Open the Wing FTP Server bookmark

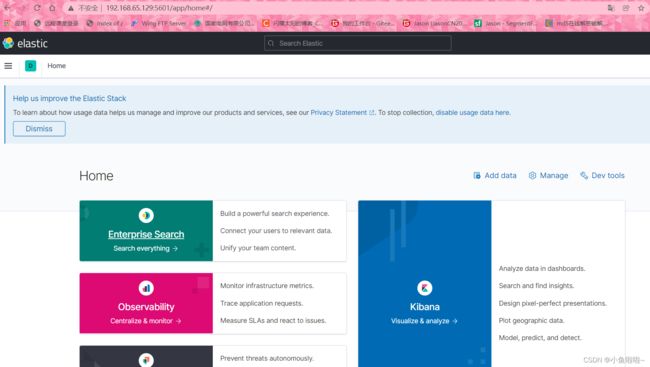159,23
